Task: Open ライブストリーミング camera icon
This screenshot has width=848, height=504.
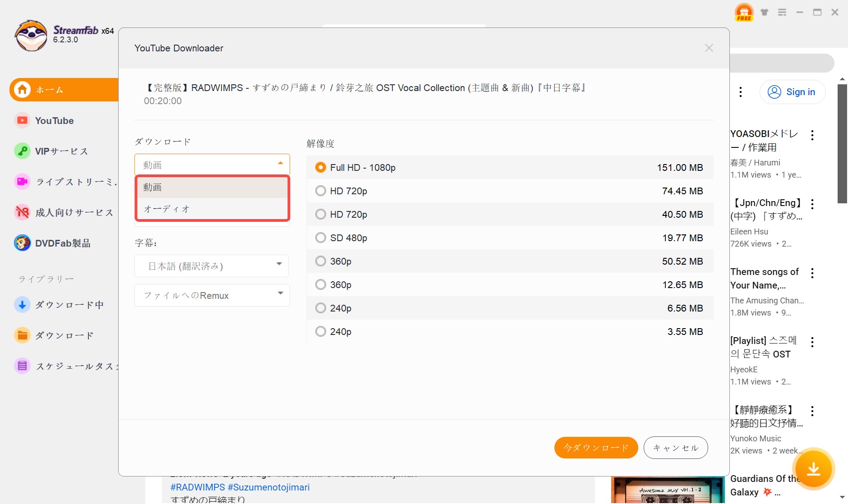Action: tap(22, 182)
